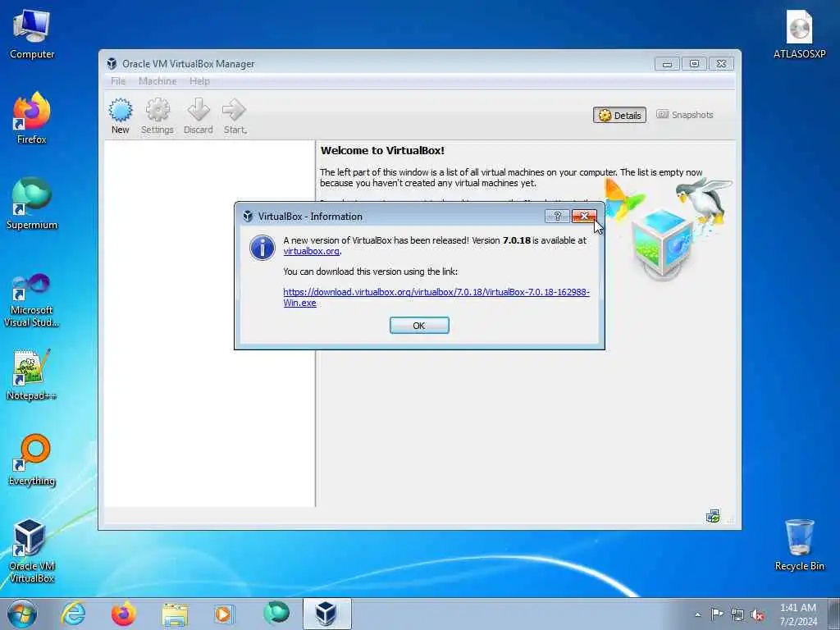Click the help question mark button in the dialog
This screenshot has height=630, width=840.
click(557, 216)
